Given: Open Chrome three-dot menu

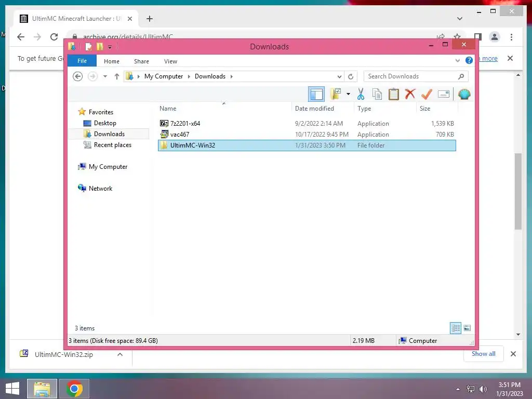Looking at the screenshot, I should click(x=511, y=37).
